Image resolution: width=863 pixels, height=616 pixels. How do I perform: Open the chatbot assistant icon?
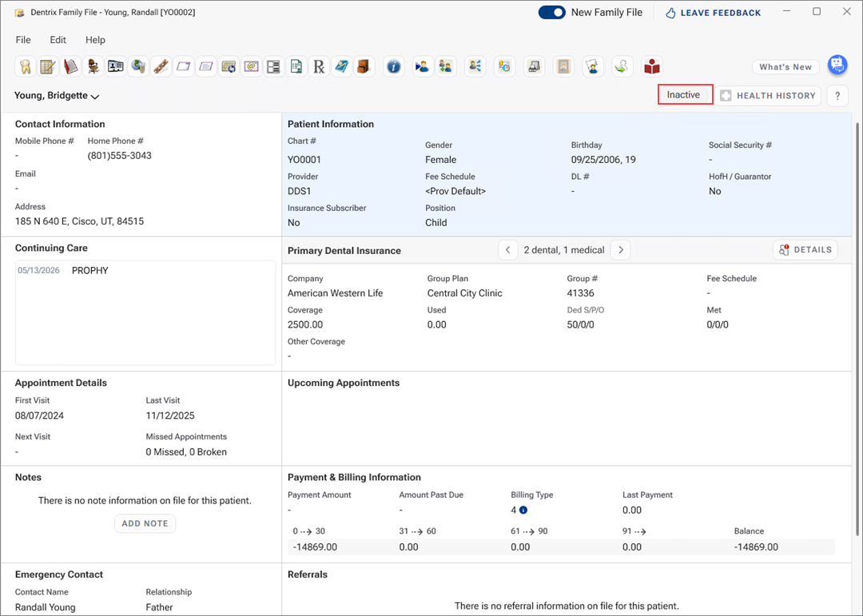tap(837, 66)
